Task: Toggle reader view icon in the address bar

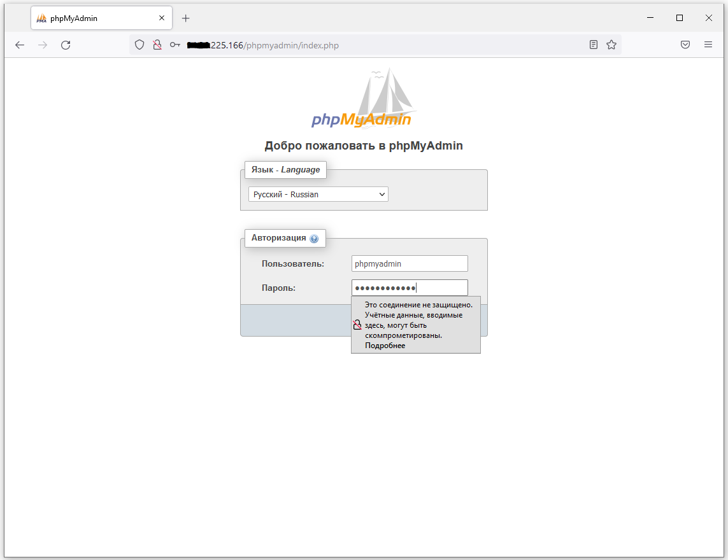Action: coord(594,45)
